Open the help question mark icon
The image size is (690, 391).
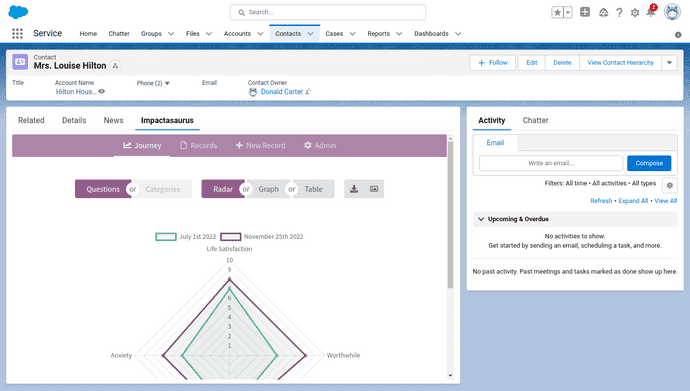tap(619, 12)
